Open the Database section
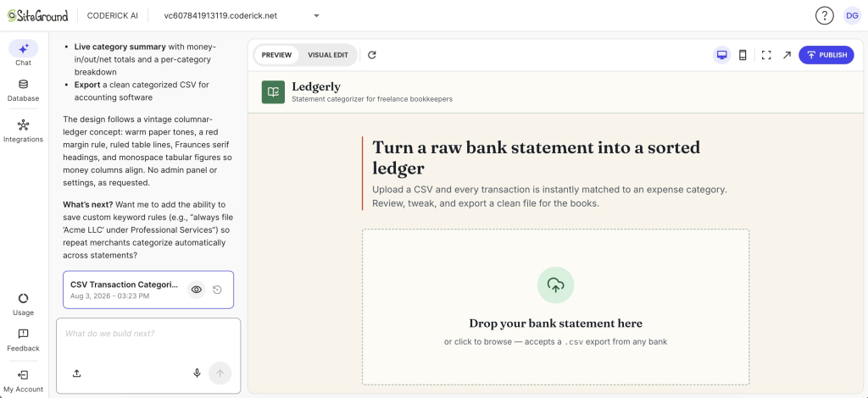Screen dimensions: 868x398 pos(23,91)
